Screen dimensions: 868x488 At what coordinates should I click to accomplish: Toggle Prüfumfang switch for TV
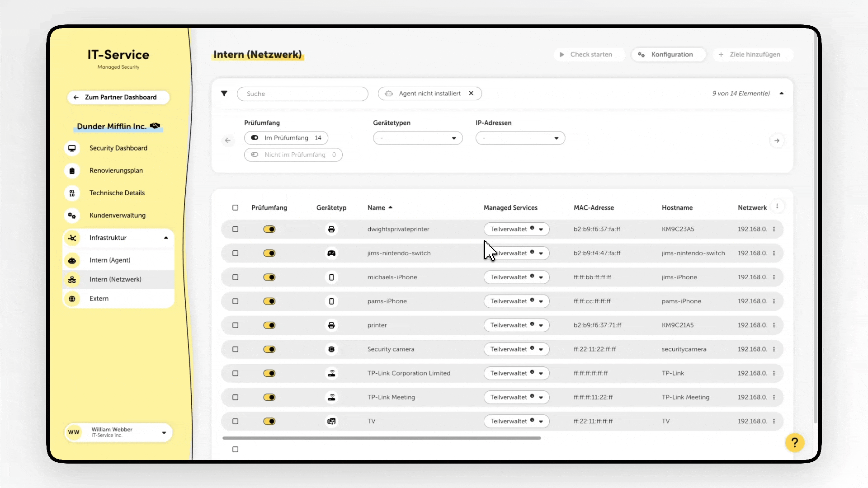click(269, 421)
